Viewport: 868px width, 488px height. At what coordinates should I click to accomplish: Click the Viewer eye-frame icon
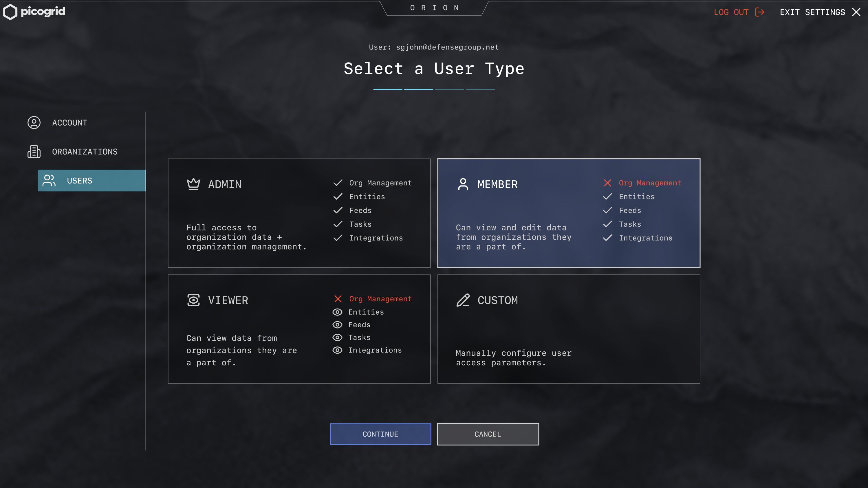point(193,300)
